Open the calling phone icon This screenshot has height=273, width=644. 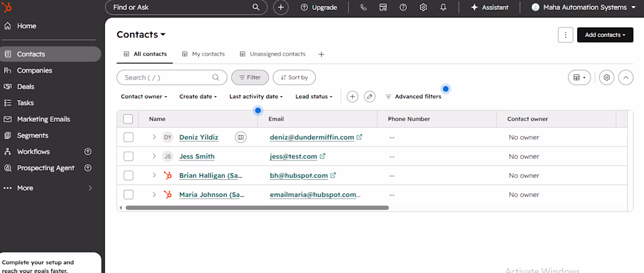(x=363, y=8)
